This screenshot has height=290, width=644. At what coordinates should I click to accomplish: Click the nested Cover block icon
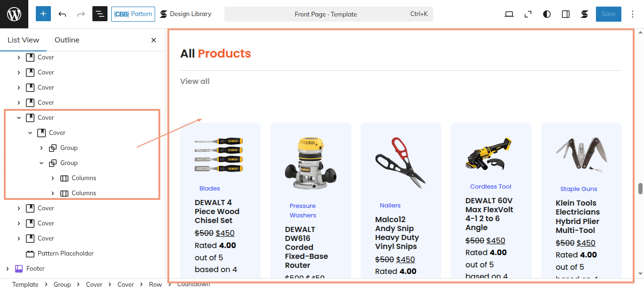pos(41,133)
